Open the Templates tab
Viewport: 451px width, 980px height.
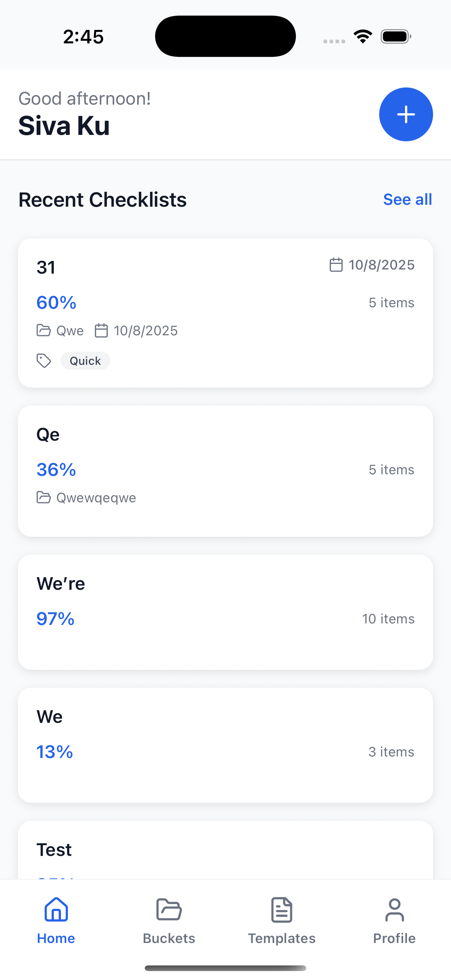pyautogui.click(x=282, y=921)
